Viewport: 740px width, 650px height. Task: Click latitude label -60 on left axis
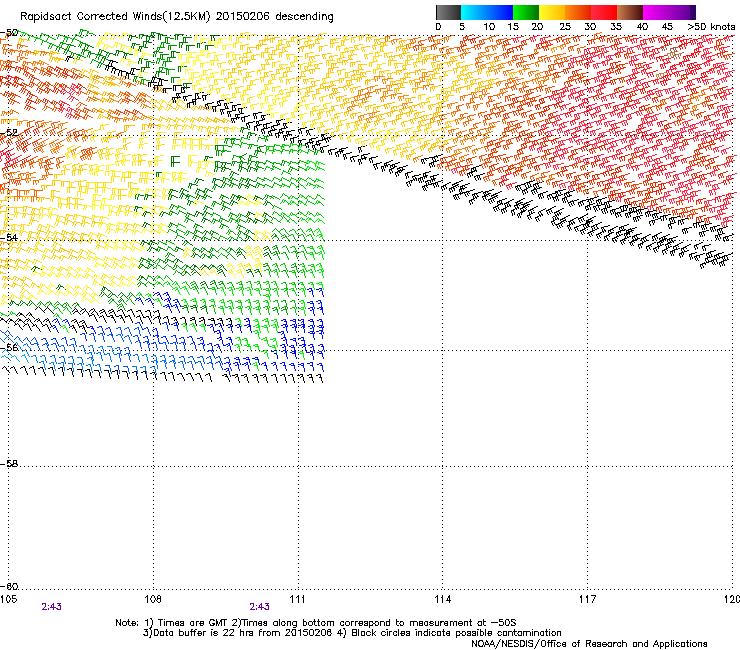[x=9, y=586]
